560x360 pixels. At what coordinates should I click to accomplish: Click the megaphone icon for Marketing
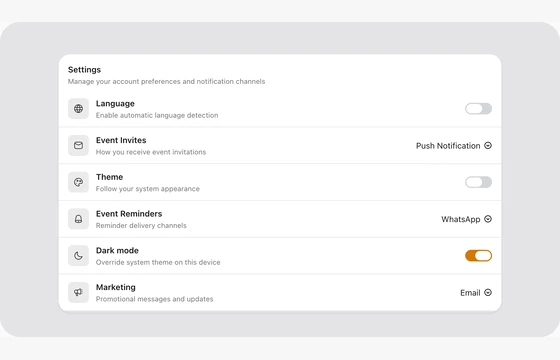pos(79,292)
